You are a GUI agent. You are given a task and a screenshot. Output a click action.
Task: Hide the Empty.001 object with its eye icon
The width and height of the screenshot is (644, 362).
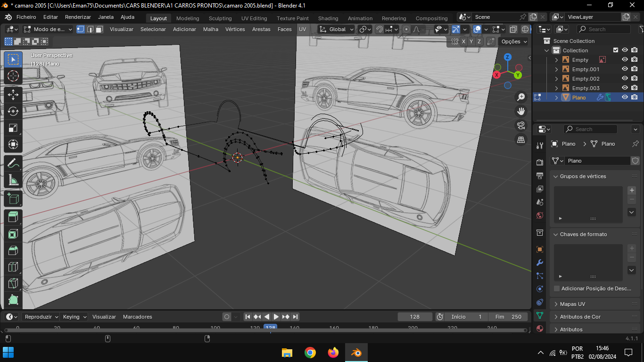pos(625,69)
